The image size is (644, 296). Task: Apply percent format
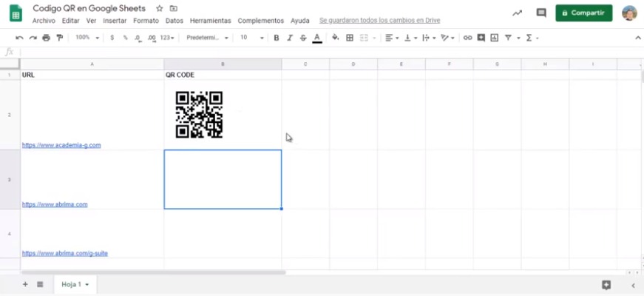click(125, 38)
